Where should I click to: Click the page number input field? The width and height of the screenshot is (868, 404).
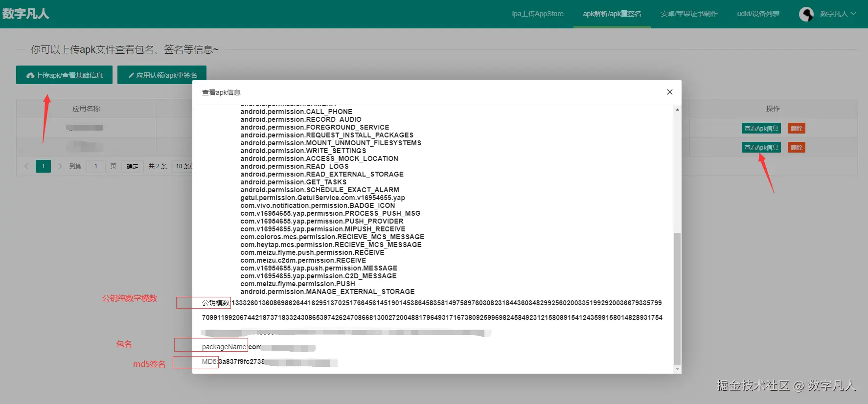(96, 166)
